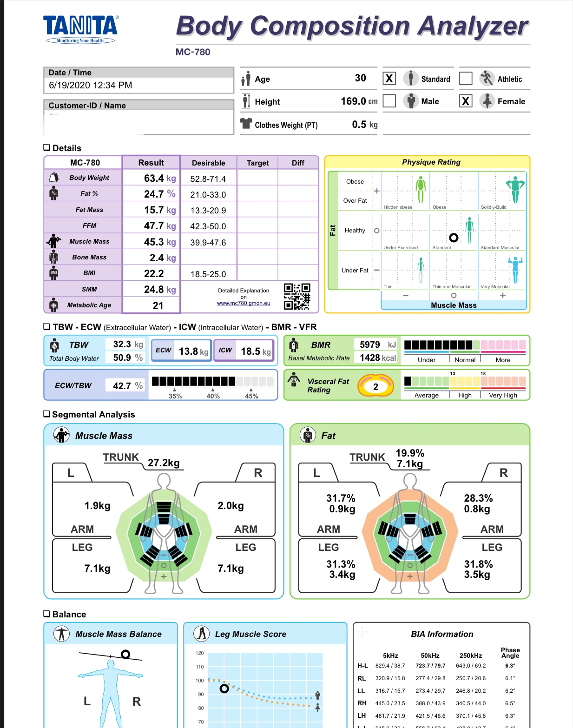
Task: Click the Body Weight icon
Action: 54,177
